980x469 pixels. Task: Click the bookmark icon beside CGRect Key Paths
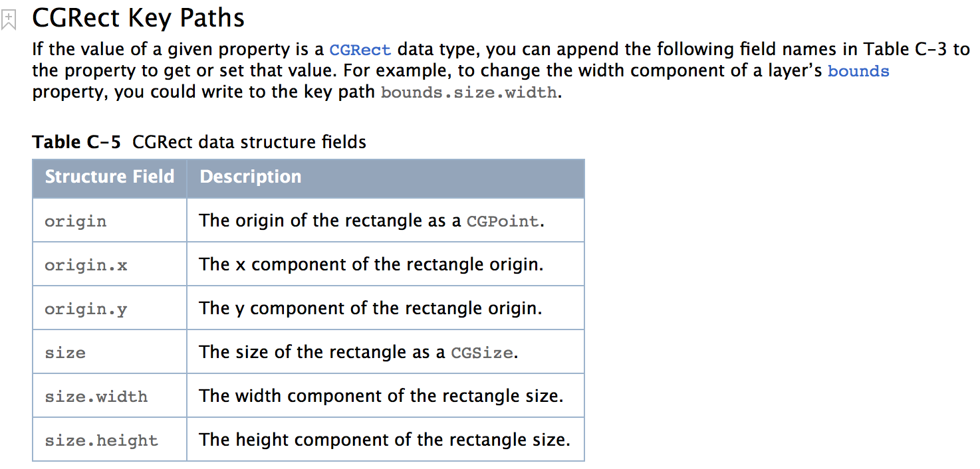click(x=9, y=19)
